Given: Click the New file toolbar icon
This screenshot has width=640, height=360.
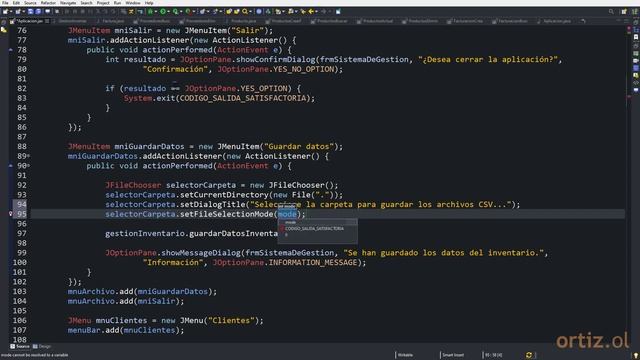Looking at the screenshot, I should point(5,11).
